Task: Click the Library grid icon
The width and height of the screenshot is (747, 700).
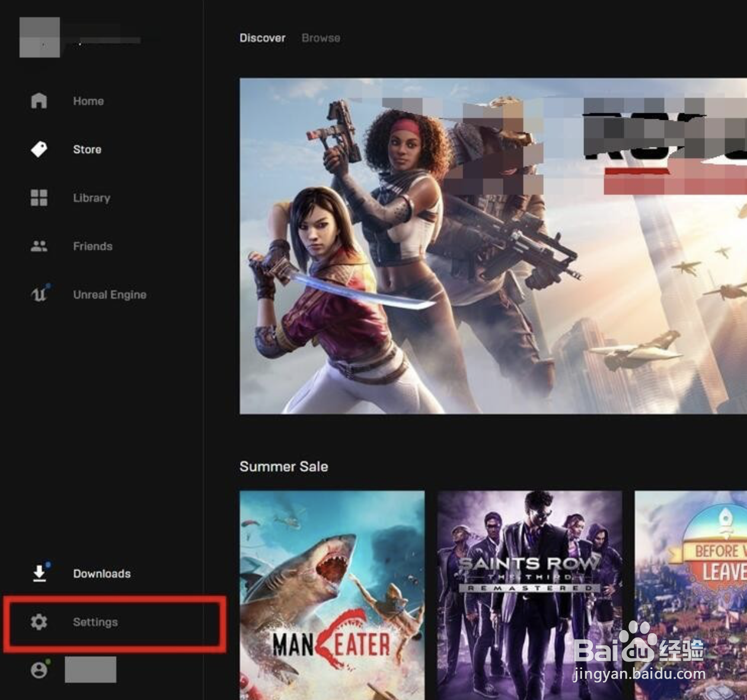Action: point(39,198)
